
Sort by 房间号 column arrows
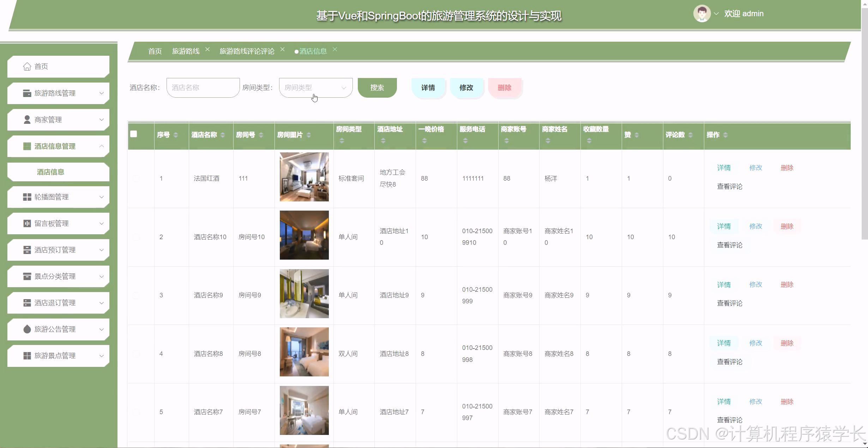(261, 135)
